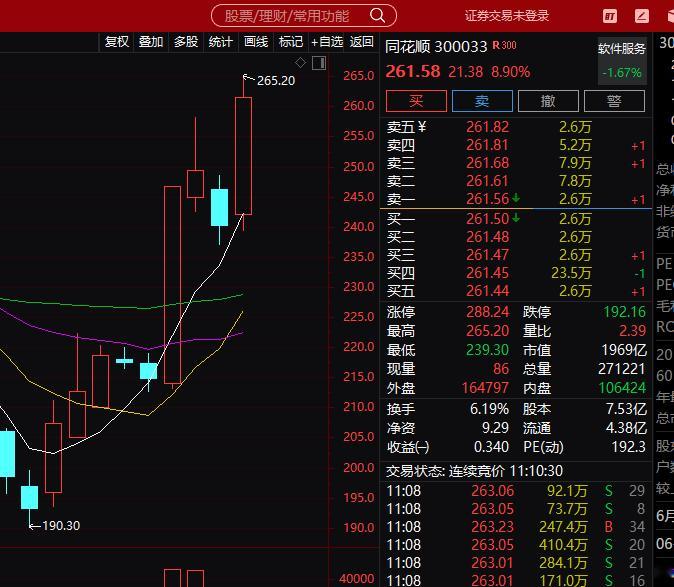This screenshot has height=587, width=674.
Task: Select 卖五 price 261.82
Action: coord(487,127)
